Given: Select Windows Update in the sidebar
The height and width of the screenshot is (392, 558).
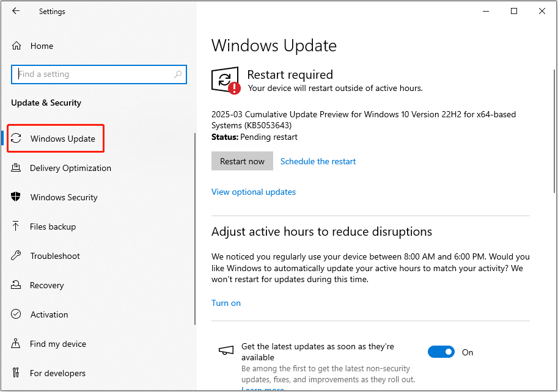Looking at the screenshot, I should 56,139.
